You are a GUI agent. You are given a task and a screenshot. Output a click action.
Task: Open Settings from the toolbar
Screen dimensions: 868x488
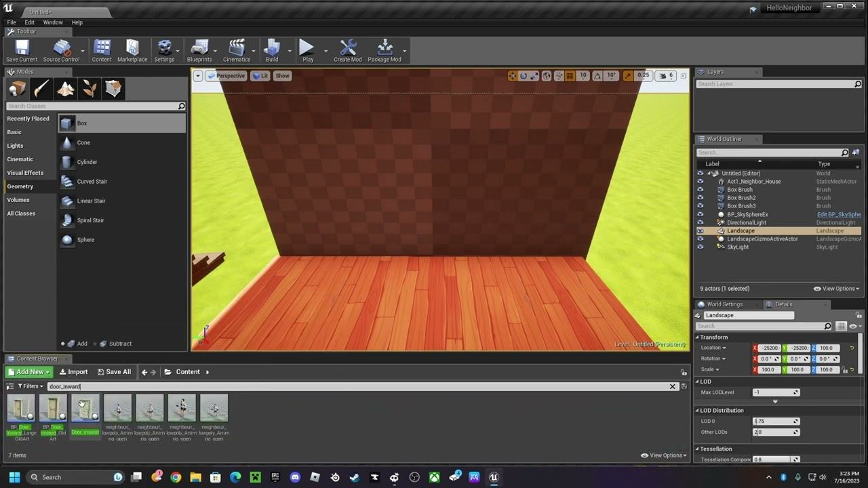pyautogui.click(x=164, y=51)
